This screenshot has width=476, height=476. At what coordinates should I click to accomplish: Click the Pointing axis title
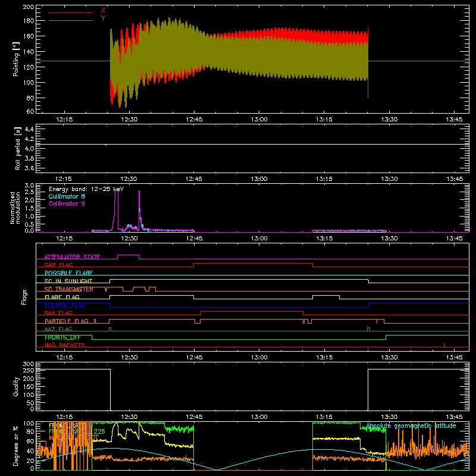point(16,59)
